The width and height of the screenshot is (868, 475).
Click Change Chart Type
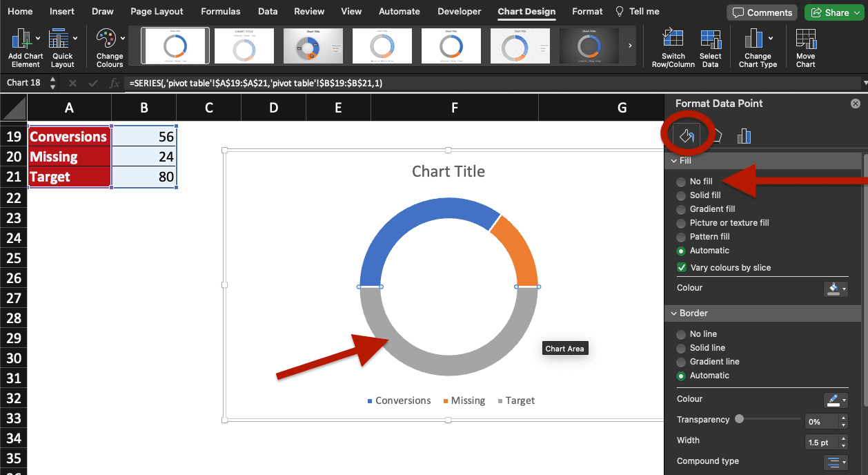point(757,46)
